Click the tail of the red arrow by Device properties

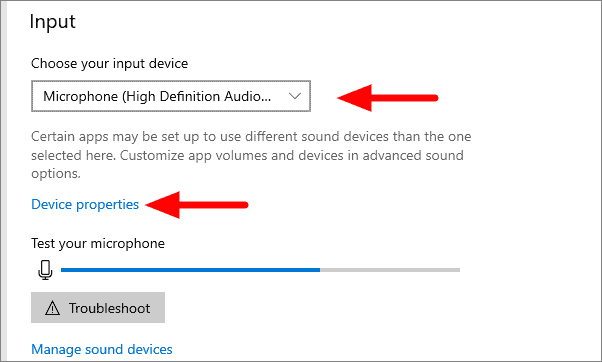tap(214, 205)
